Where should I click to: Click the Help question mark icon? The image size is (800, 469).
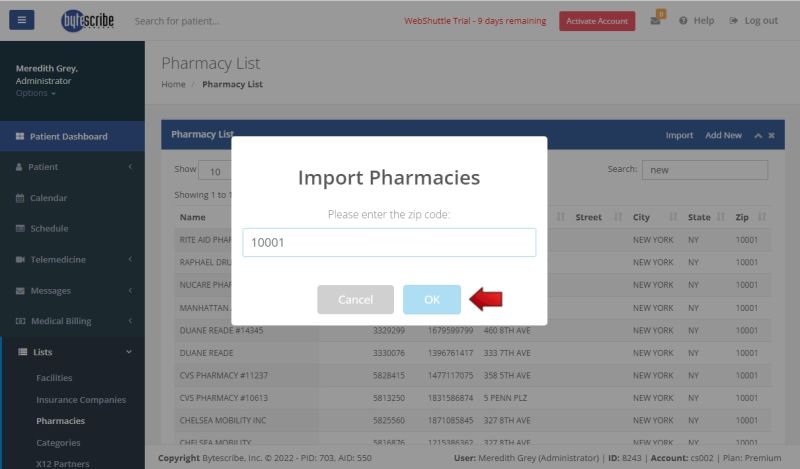[x=684, y=21]
